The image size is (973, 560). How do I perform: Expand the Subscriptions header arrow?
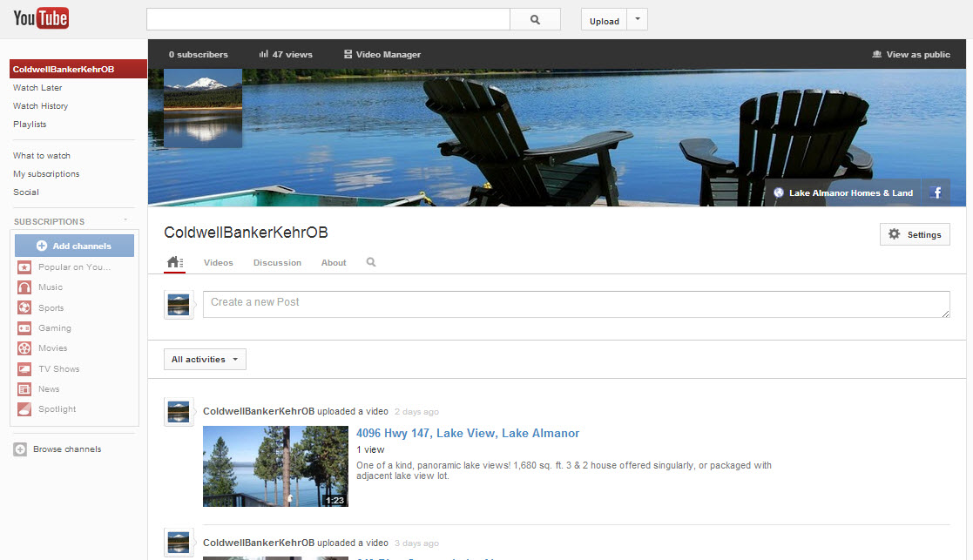125,220
